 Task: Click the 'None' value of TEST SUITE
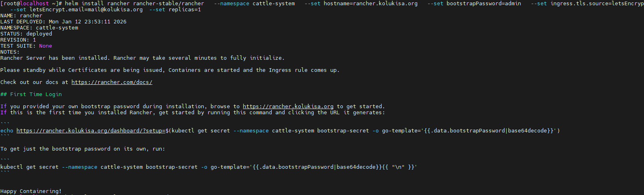[x=45, y=46]
